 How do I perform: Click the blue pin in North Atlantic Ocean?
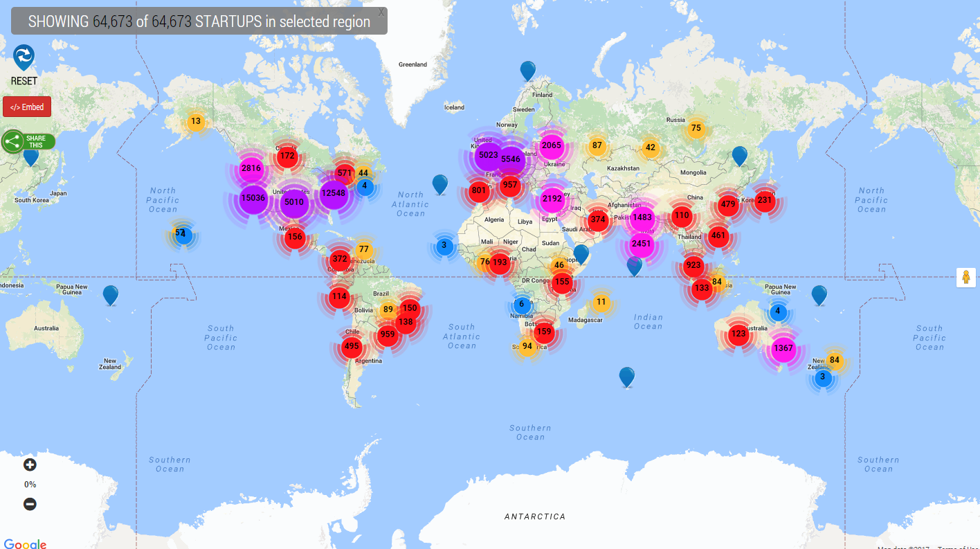click(x=440, y=183)
